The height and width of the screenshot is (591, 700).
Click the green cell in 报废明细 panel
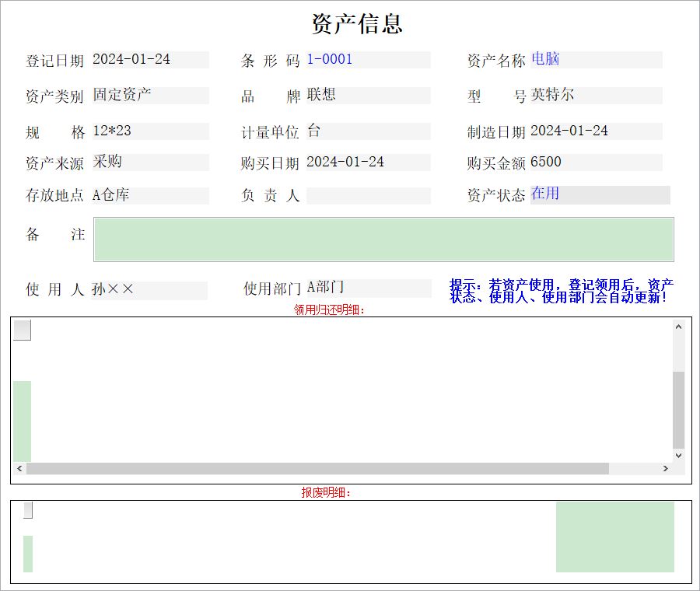tap(614, 537)
